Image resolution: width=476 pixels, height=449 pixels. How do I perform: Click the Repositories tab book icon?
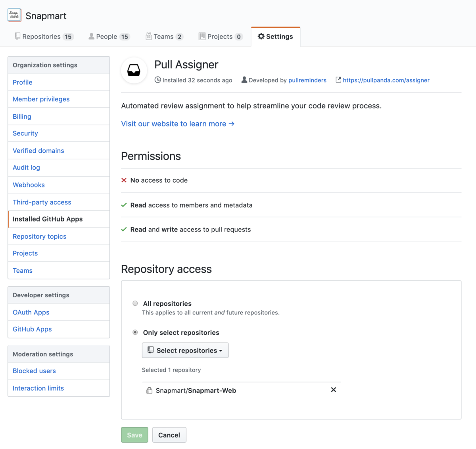17,36
